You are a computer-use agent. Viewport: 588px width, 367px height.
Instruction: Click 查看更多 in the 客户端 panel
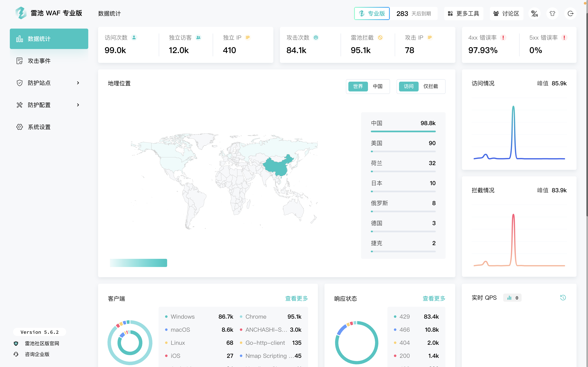pyautogui.click(x=296, y=299)
